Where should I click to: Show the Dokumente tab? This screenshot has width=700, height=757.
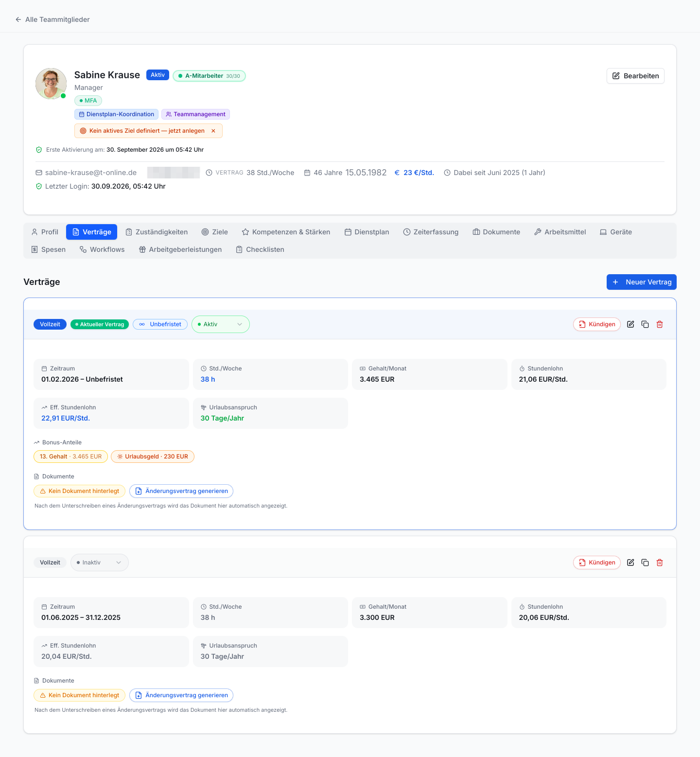496,232
